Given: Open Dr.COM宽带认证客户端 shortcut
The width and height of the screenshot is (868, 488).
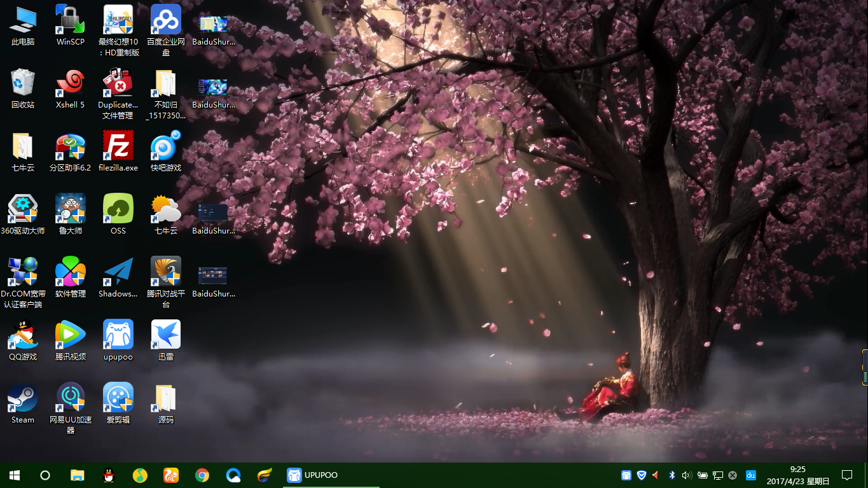Looking at the screenshot, I should (x=23, y=282).
